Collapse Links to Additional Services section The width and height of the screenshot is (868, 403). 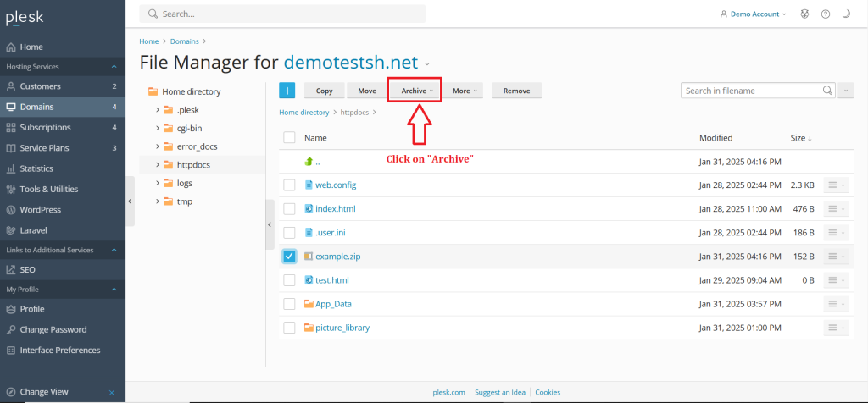[x=114, y=250]
